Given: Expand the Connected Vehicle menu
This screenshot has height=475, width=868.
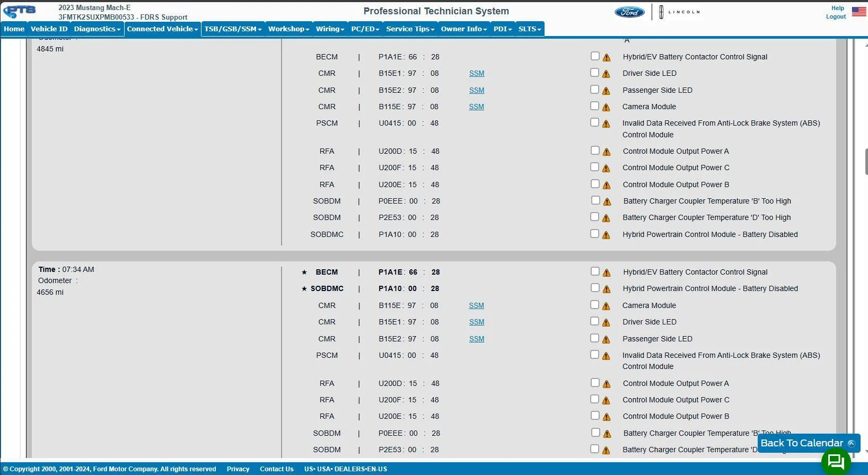Looking at the screenshot, I should (162, 29).
